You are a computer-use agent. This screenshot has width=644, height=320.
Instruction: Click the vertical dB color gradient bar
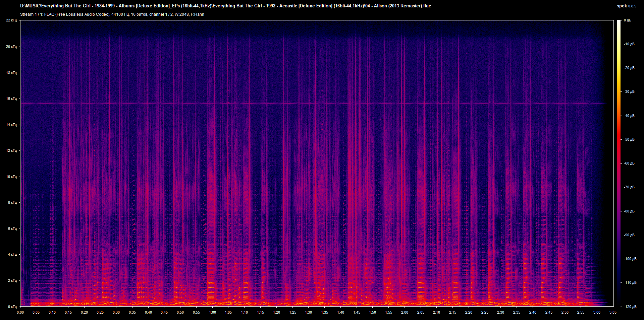pyautogui.click(x=619, y=163)
